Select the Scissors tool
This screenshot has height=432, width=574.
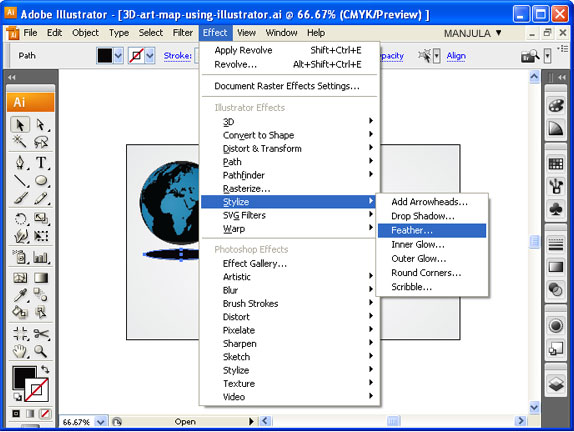[x=41, y=334]
